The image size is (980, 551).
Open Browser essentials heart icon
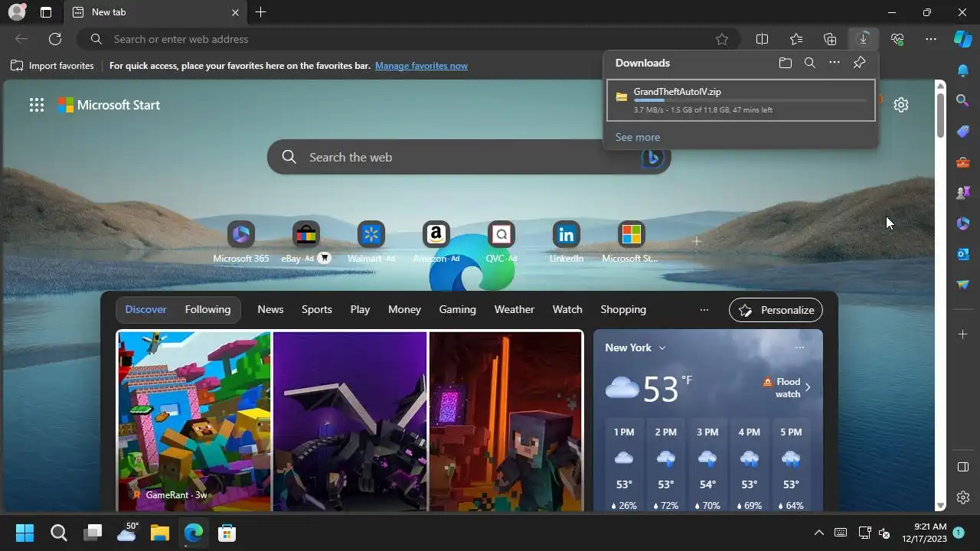[897, 39]
